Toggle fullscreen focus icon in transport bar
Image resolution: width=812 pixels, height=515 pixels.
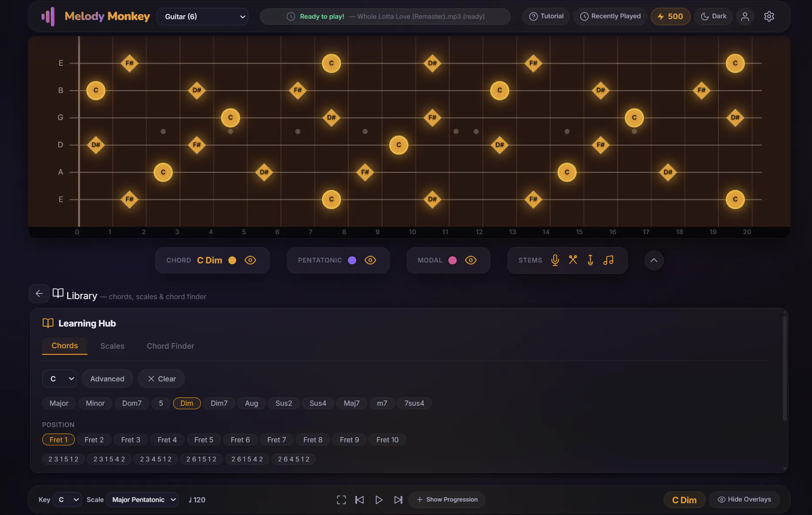coord(341,500)
